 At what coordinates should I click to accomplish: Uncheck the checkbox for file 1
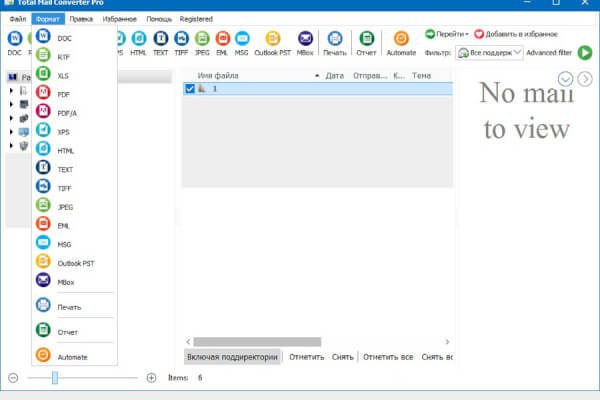[190, 89]
